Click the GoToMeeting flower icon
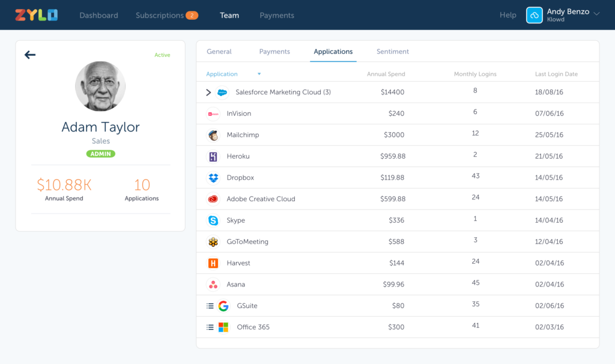Screen dimensions: 615x364 (x=213, y=241)
